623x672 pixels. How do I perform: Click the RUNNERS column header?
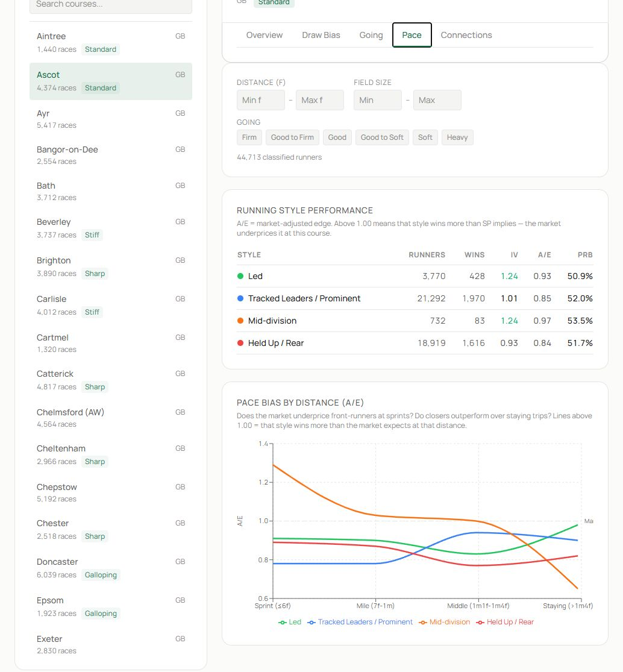pyautogui.click(x=427, y=254)
